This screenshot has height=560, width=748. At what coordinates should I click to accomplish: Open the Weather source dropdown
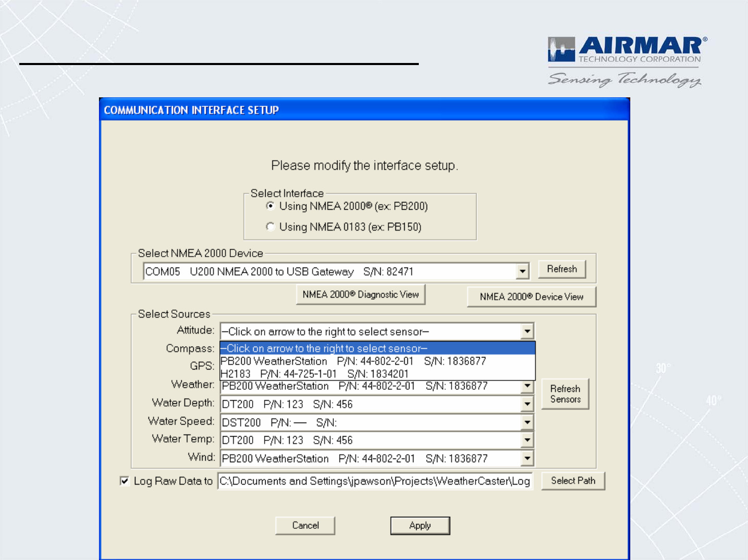tap(527, 386)
